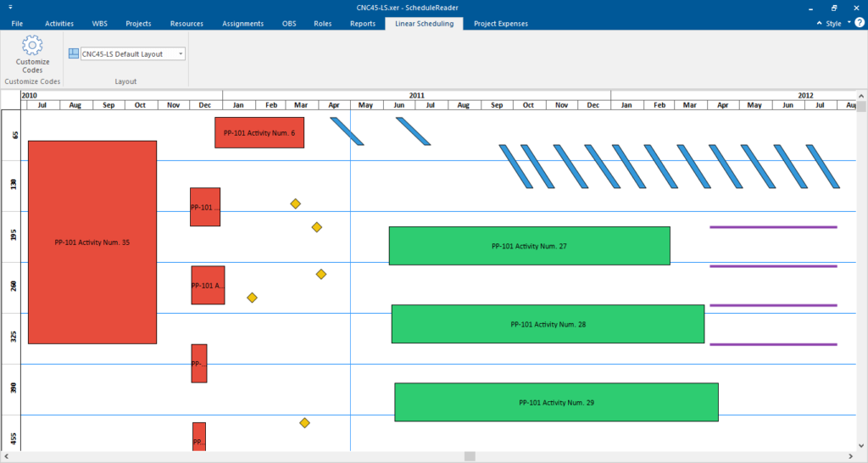Switch to the Activities tab
The height and width of the screenshot is (463, 868).
tap(59, 24)
